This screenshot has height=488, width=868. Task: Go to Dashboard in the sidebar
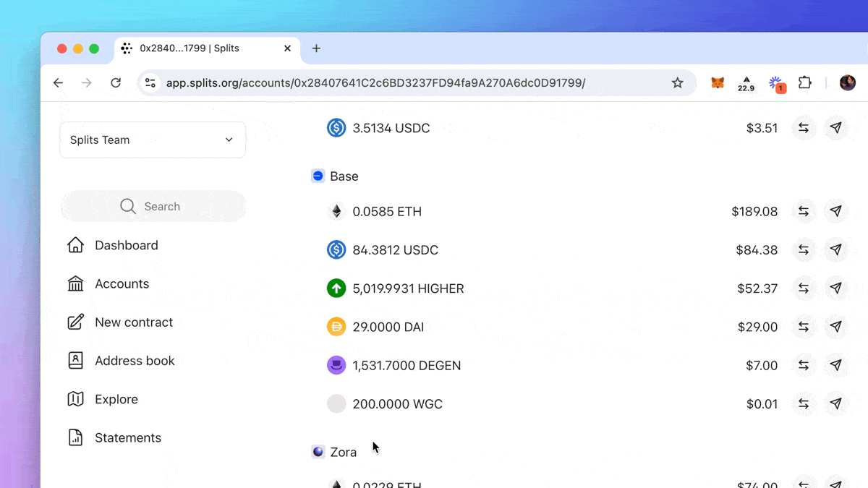pos(113,245)
